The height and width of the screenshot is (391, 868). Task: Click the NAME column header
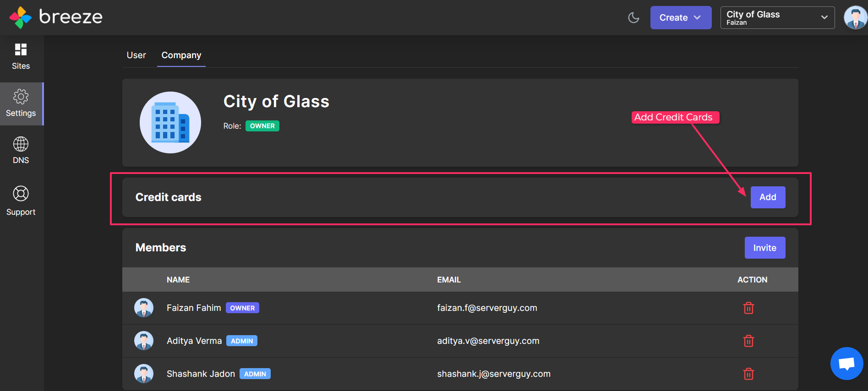click(x=178, y=280)
